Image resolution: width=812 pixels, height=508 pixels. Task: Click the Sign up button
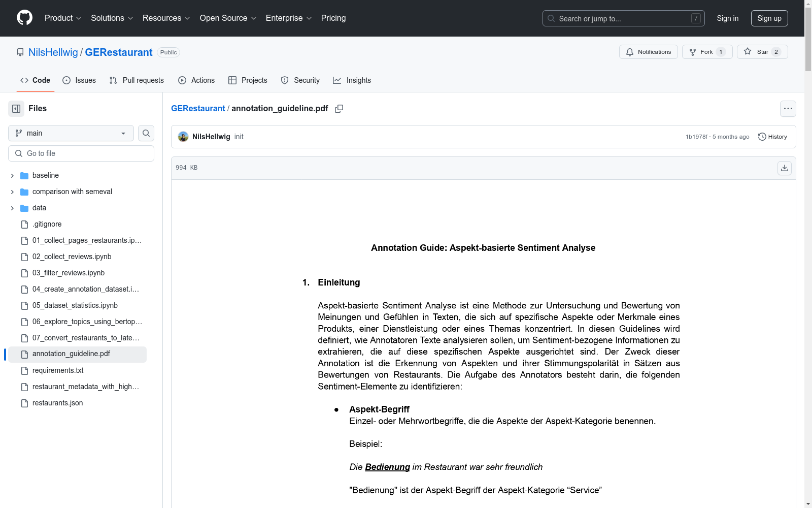[x=769, y=18]
